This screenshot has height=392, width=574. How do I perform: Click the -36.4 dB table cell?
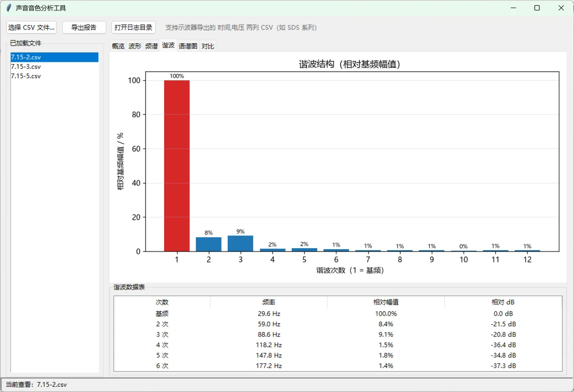pos(503,345)
